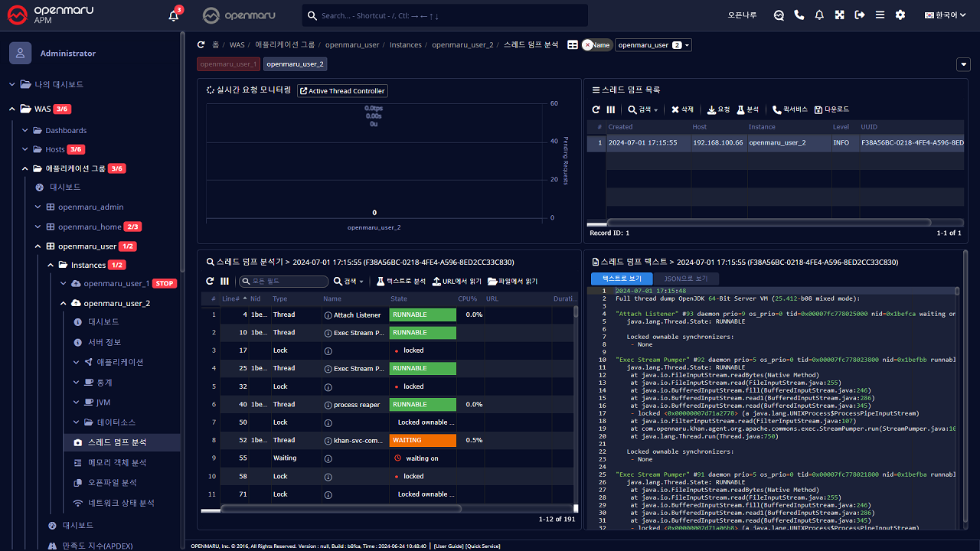Click the 다운로드 save icon
The height and width of the screenshot is (551, 980).
[831, 109]
